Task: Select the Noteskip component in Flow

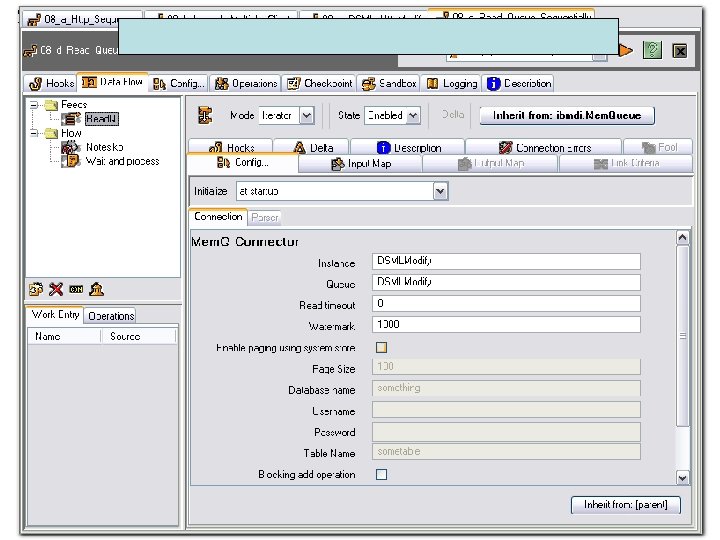Action: point(104,147)
